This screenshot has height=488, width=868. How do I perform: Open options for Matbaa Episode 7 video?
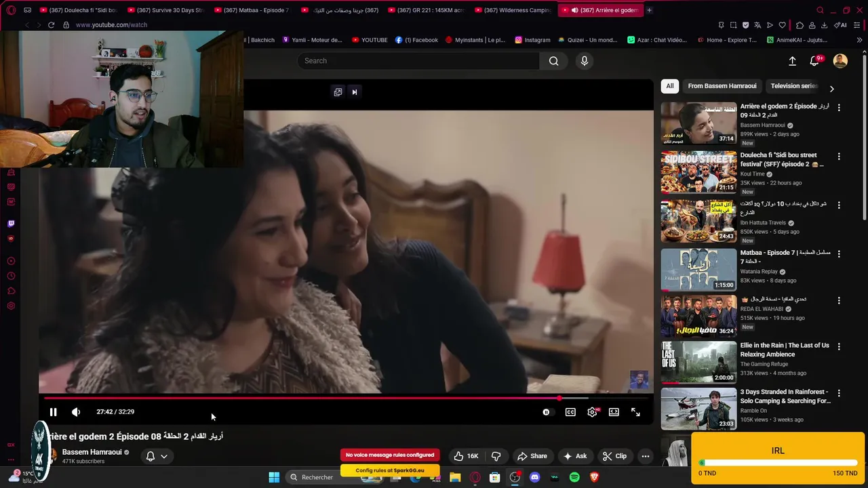pos(839,253)
